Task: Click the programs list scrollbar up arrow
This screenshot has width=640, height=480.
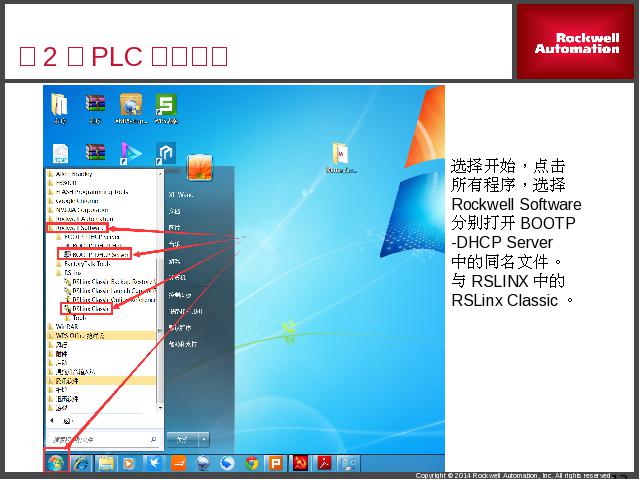Action: [160, 174]
